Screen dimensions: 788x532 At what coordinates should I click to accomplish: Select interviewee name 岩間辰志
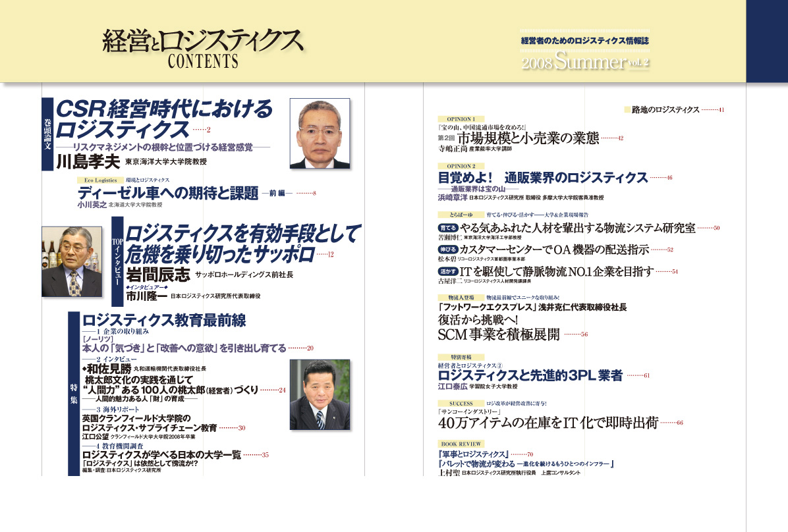pyautogui.click(x=158, y=275)
